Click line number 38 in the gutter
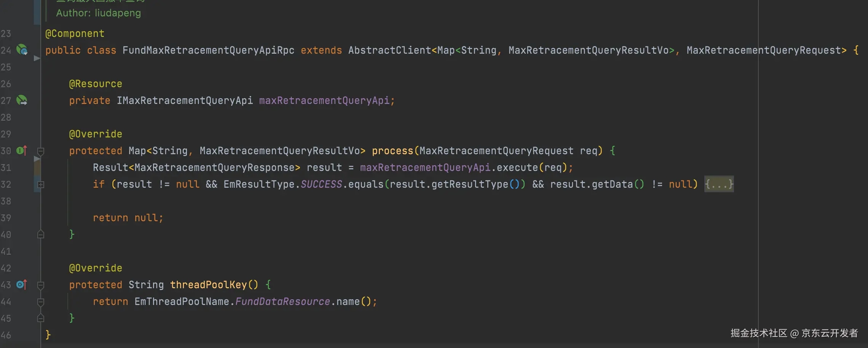This screenshot has height=348, width=868. [x=6, y=201]
